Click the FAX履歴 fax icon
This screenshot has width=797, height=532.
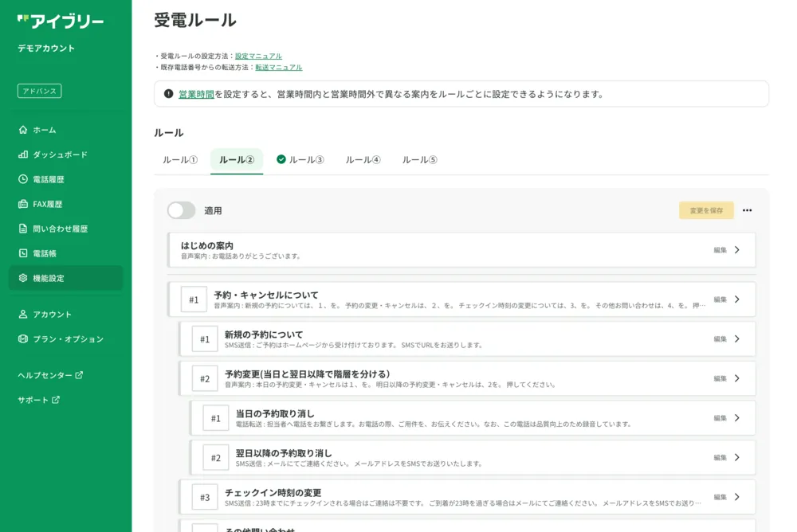click(x=23, y=204)
